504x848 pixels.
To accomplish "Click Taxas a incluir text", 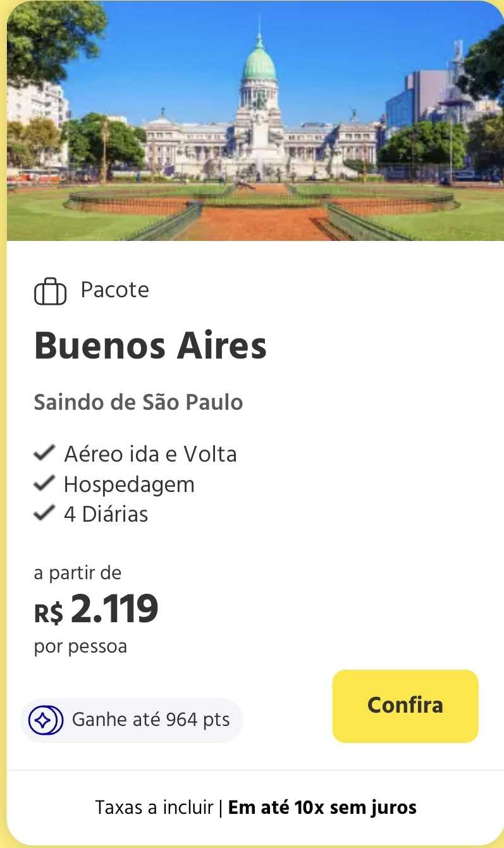I will pyautogui.click(x=154, y=808).
